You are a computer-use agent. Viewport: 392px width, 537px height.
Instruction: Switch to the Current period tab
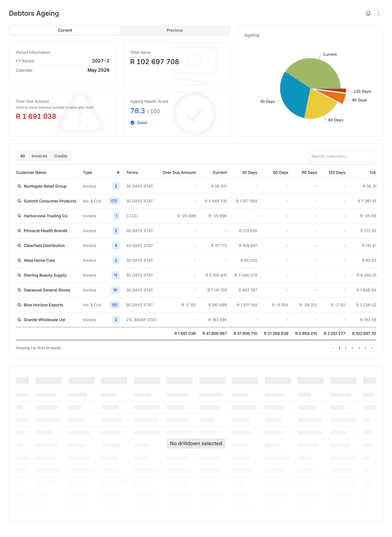point(65,30)
